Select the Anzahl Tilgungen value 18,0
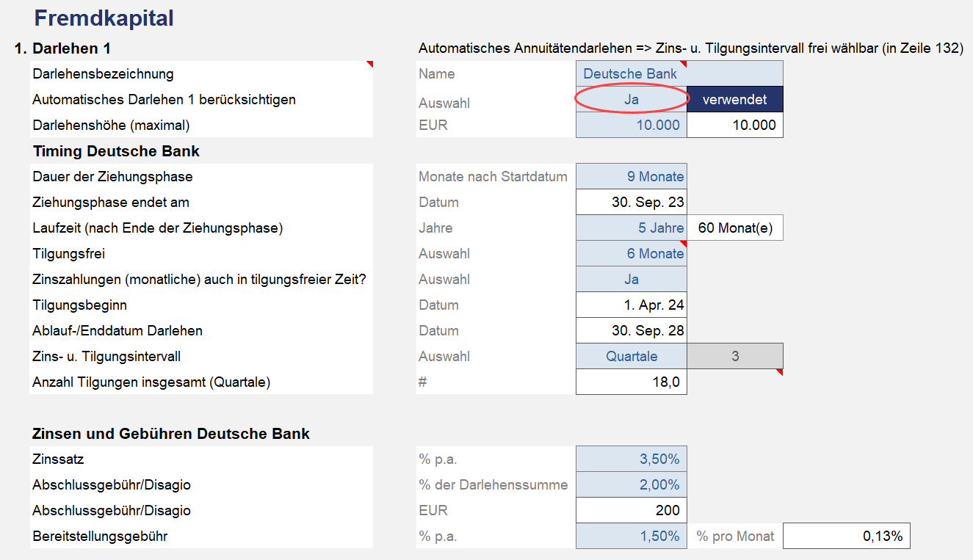973x560 pixels. (x=632, y=382)
